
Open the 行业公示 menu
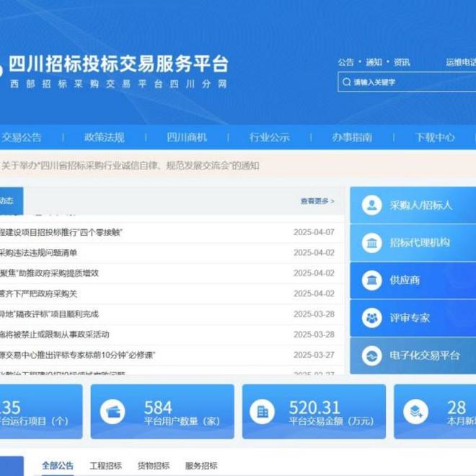point(270,138)
